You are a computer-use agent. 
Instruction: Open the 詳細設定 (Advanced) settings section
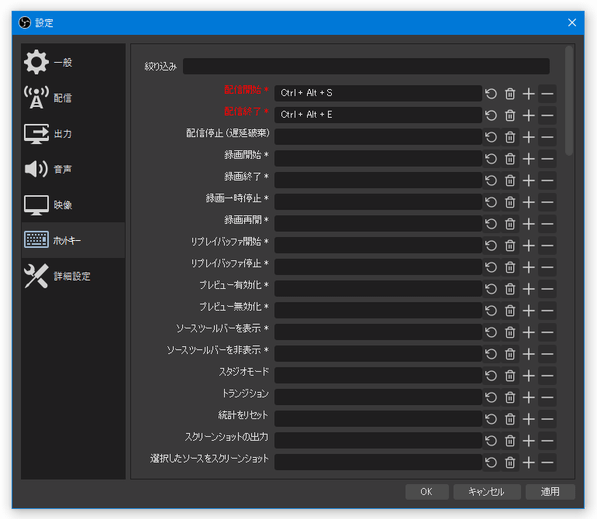pos(73,276)
